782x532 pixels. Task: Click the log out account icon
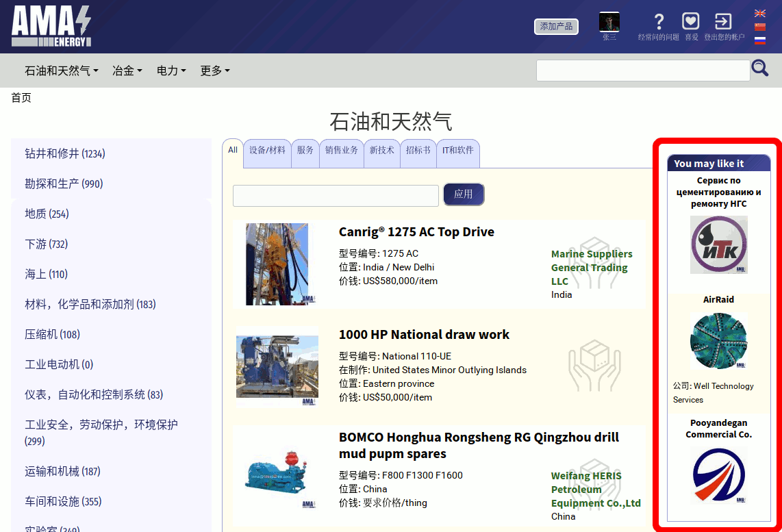(x=723, y=21)
